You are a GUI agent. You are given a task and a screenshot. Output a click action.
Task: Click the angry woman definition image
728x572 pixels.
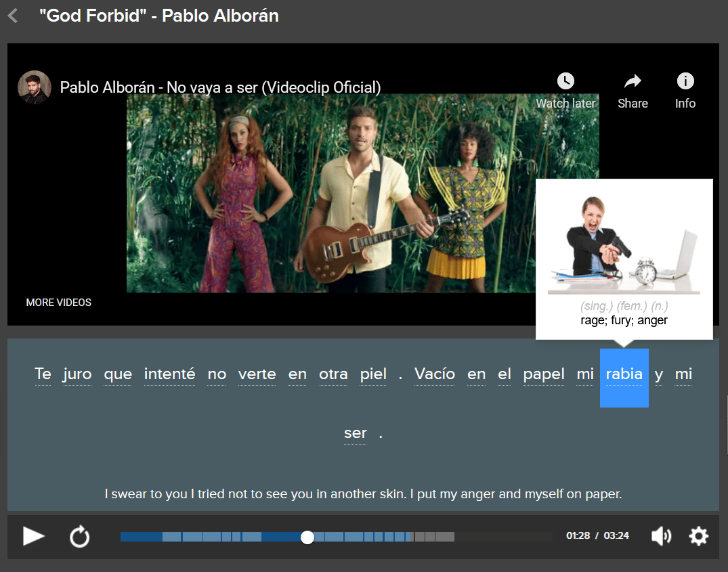click(x=623, y=240)
